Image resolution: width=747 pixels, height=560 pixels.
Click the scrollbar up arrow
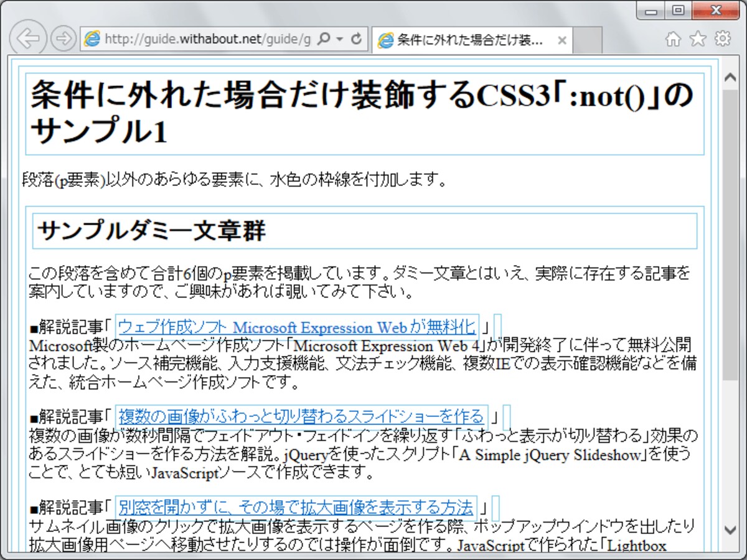tap(730, 77)
